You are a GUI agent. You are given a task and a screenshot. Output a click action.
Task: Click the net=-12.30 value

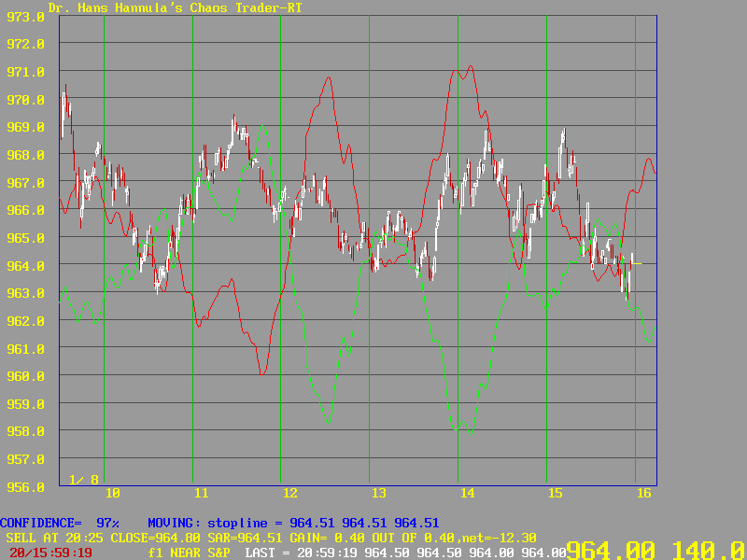[499, 539]
